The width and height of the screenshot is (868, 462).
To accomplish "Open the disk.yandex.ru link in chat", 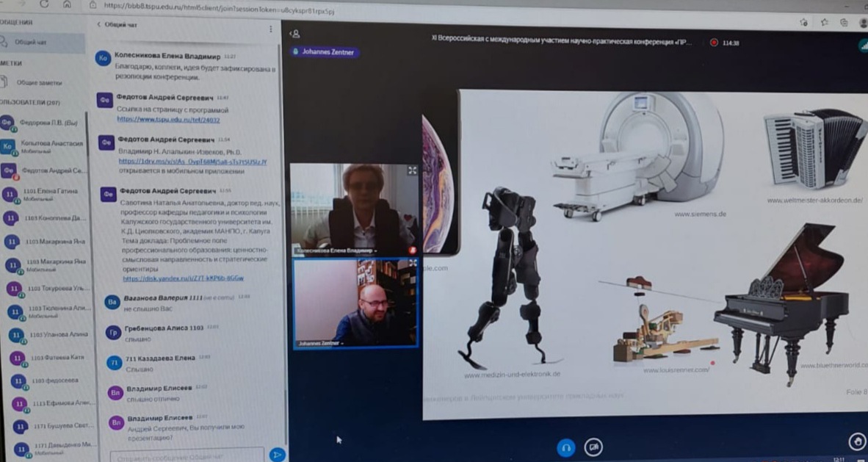I will click(x=183, y=279).
